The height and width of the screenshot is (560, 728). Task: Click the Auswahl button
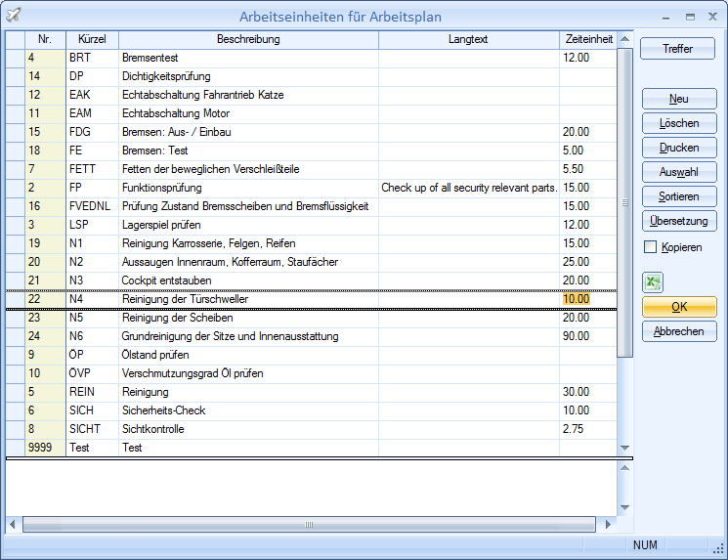pos(679,172)
